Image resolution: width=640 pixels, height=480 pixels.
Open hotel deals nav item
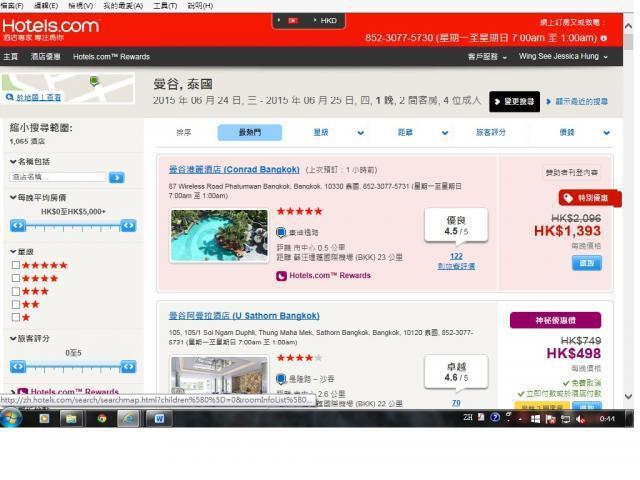46,57
